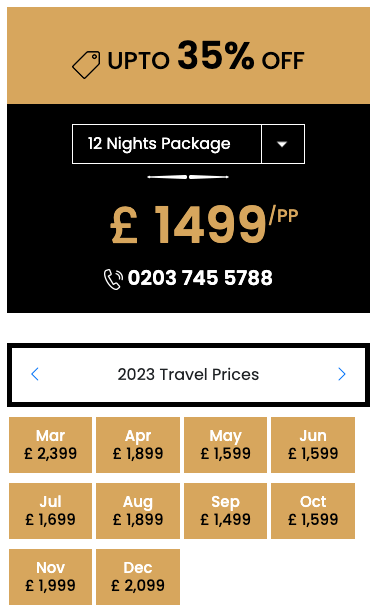Pick the Aug £1,899 price tile

(x=138, y=511)
